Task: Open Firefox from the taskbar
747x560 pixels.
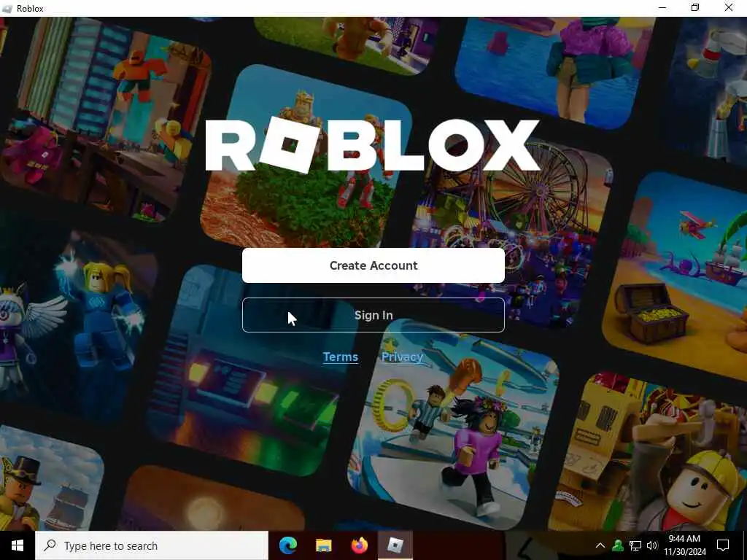Action: point(359,545)
